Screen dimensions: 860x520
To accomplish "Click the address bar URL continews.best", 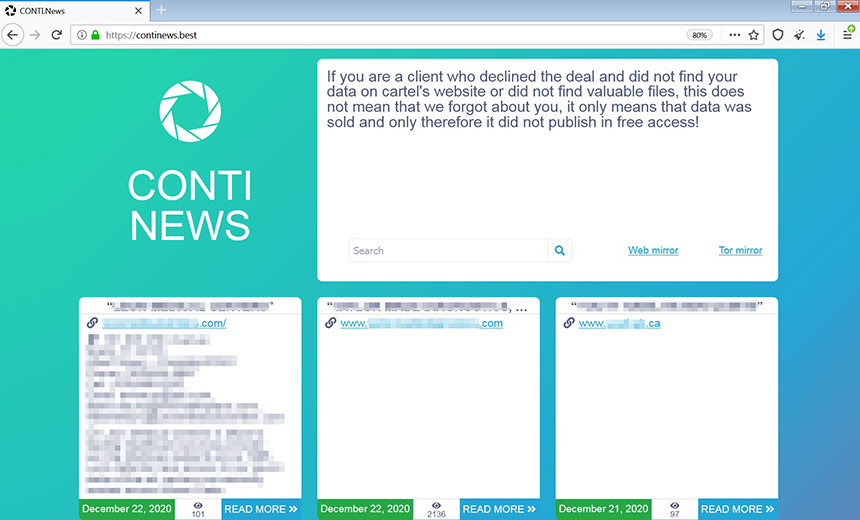I will coord(151,35).
